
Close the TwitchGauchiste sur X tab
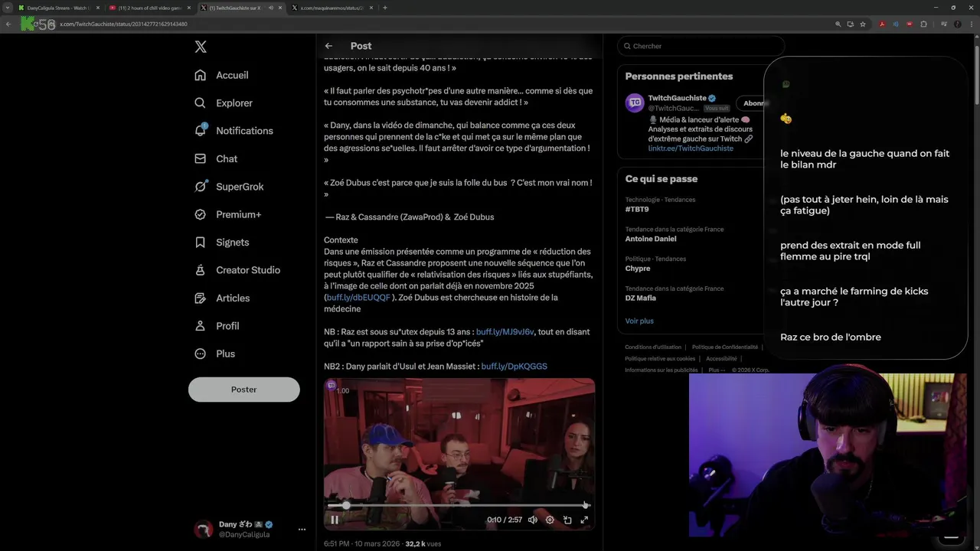[279, 8]
